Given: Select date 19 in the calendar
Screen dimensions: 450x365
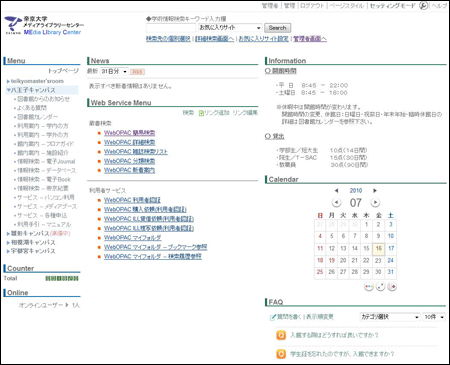Looking at the screenshot, I should coord(332,261).
